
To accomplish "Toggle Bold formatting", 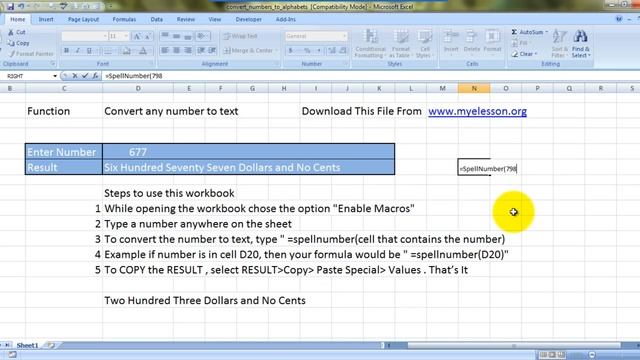I will [66, 51].
